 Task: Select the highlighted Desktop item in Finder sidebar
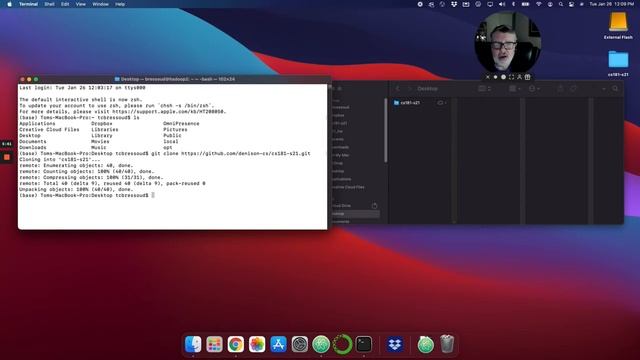(x=355, y=213)
